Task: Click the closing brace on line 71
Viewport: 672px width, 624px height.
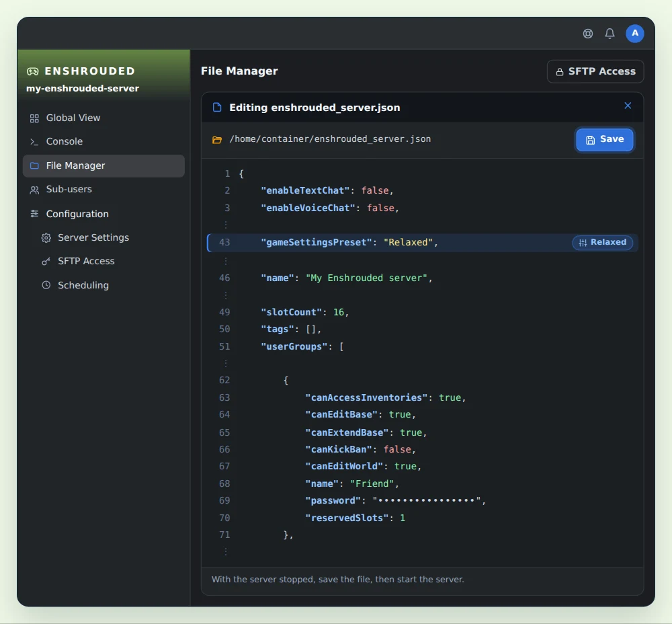Action: (286, 535)
